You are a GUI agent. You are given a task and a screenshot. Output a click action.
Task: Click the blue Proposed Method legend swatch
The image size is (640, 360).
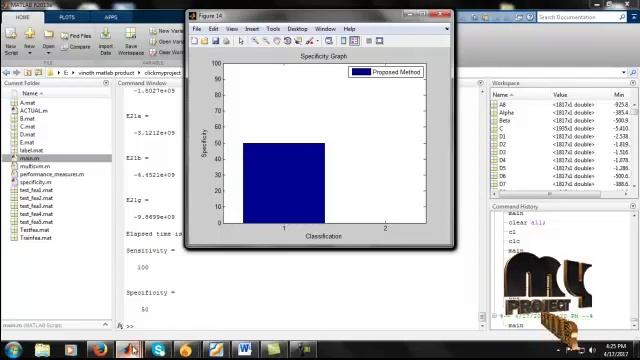361,72
